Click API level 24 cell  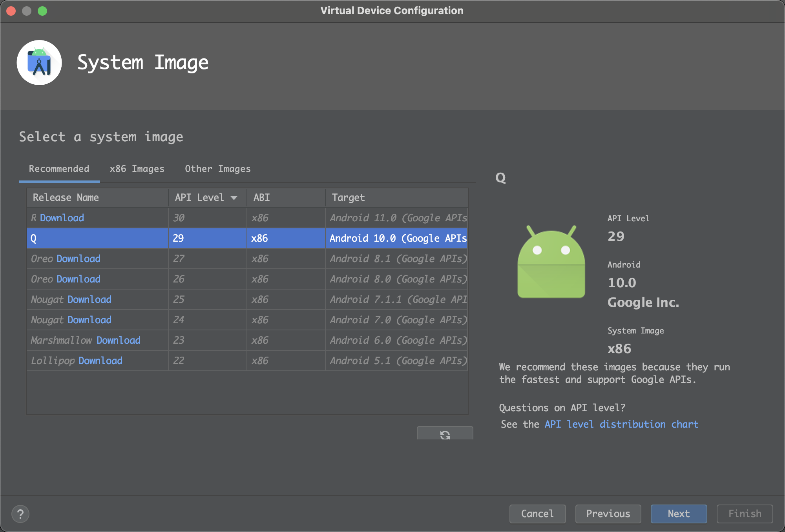pos(208,320)
